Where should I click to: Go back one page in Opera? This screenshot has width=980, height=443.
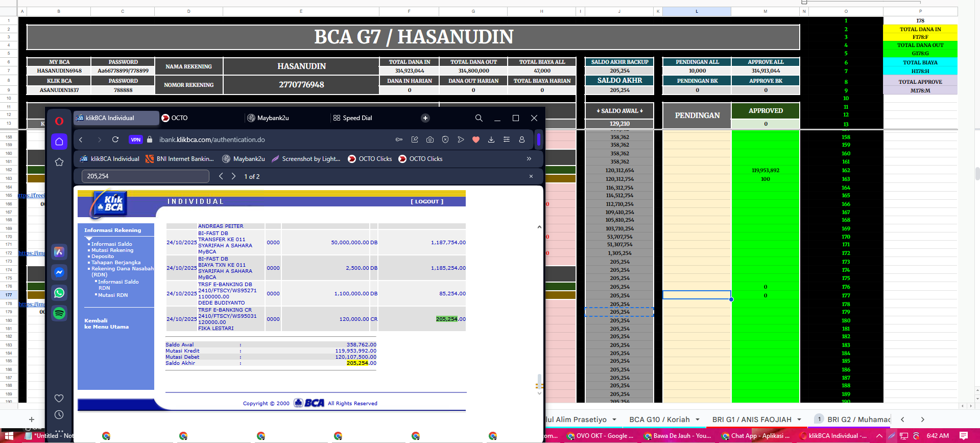(x=81, y=139)
